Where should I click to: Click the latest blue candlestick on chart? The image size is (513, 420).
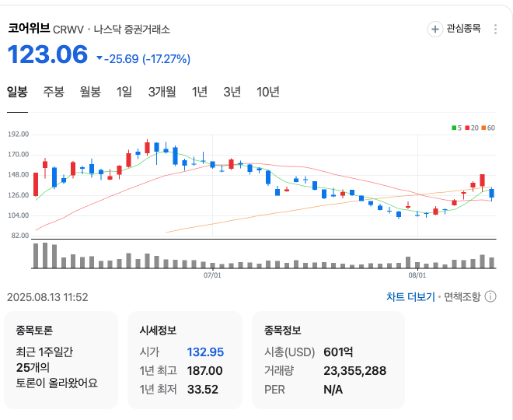491,193
